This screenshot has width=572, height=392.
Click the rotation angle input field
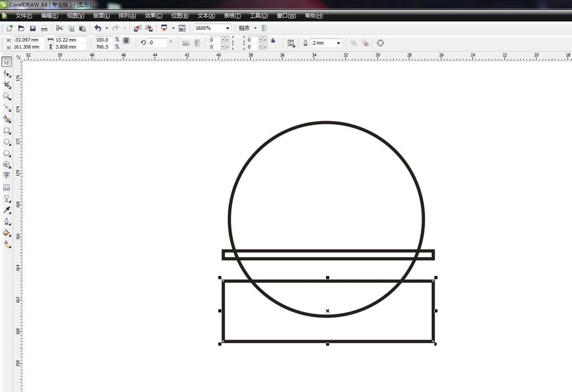pyautogui.click(x=157, y=43)
